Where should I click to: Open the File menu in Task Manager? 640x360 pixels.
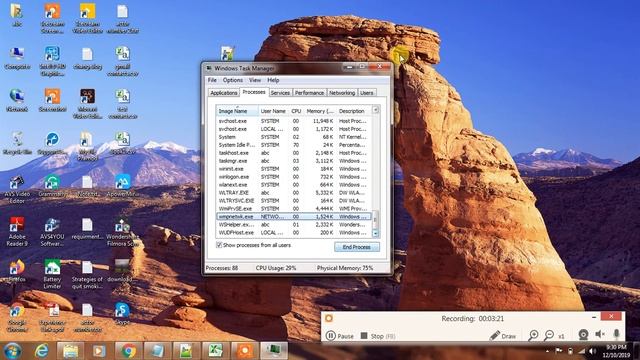pos(212,80)
